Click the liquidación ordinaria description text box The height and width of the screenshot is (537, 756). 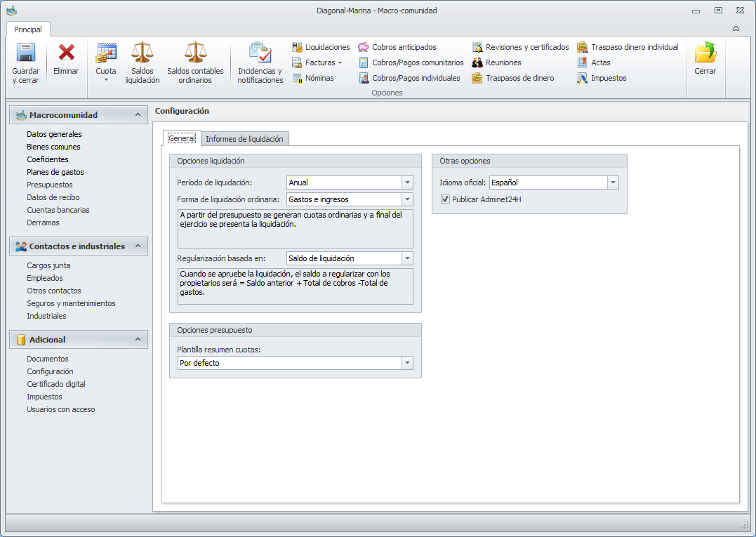295,229
